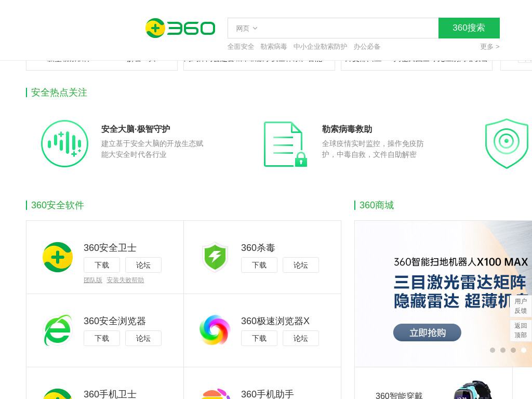
Task: Open the 全面安全 hot search link
Action: click(241, 46)
